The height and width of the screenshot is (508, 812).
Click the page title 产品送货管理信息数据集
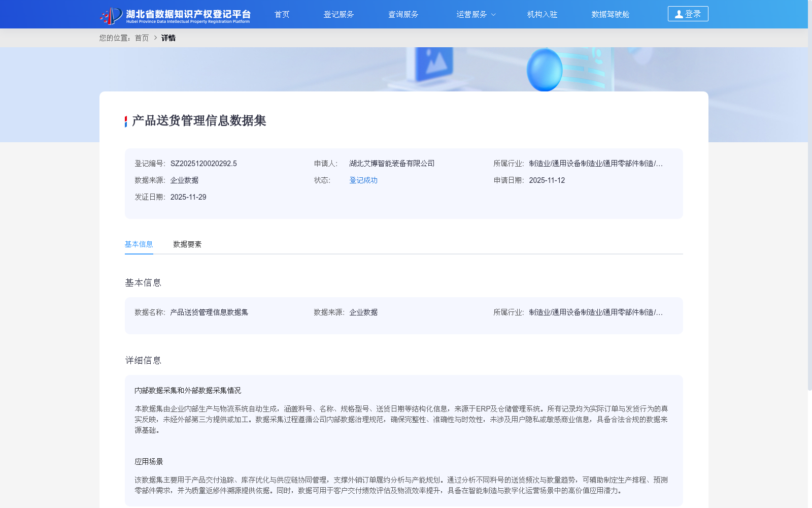pyautogui.click(x=199, y=121)
